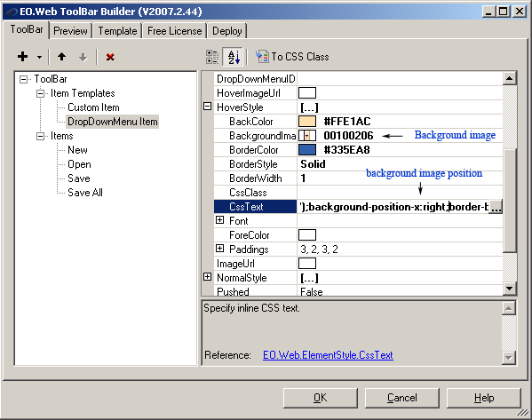Click property grid scroll up arrow

pyautogui.click(x=509, y=78)
